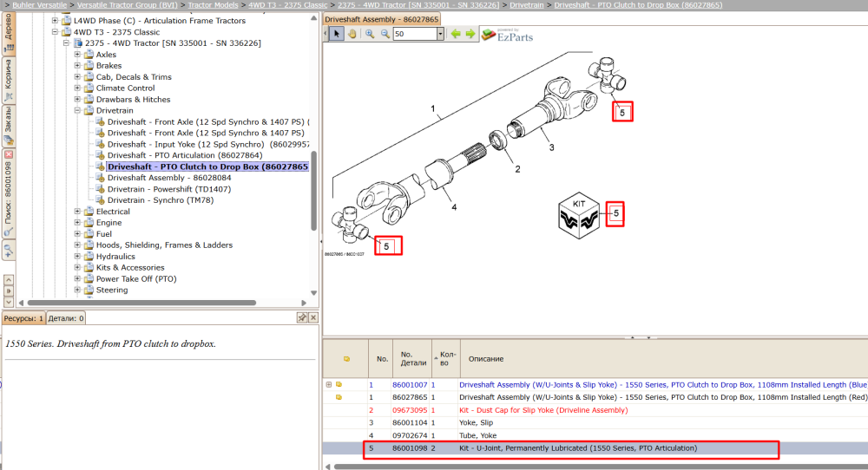Screen dimensions: 868x470
Task: Expand the Cab, Decals & Trims folder
Action: coord(77,77)
